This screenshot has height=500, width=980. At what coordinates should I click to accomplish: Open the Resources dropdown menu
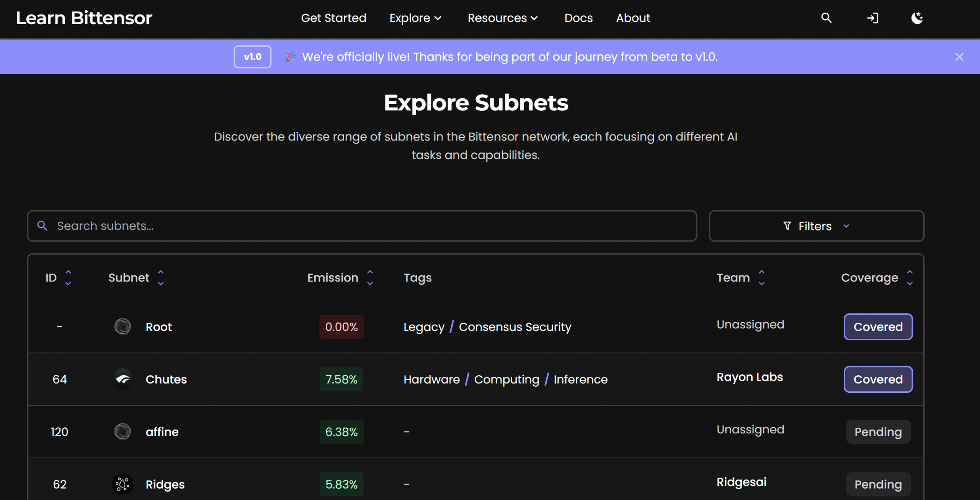[502, 18]
